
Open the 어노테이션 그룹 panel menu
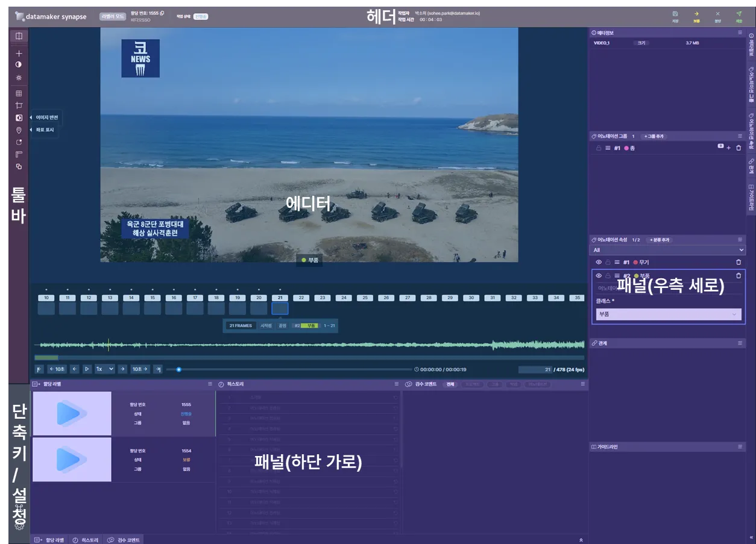pyautogui.click(x=740, y=136)
